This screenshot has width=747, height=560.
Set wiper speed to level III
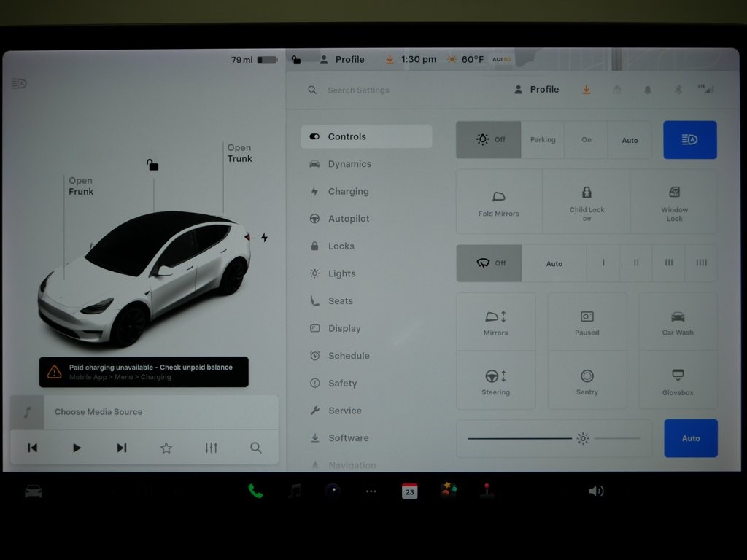[668, 263]
